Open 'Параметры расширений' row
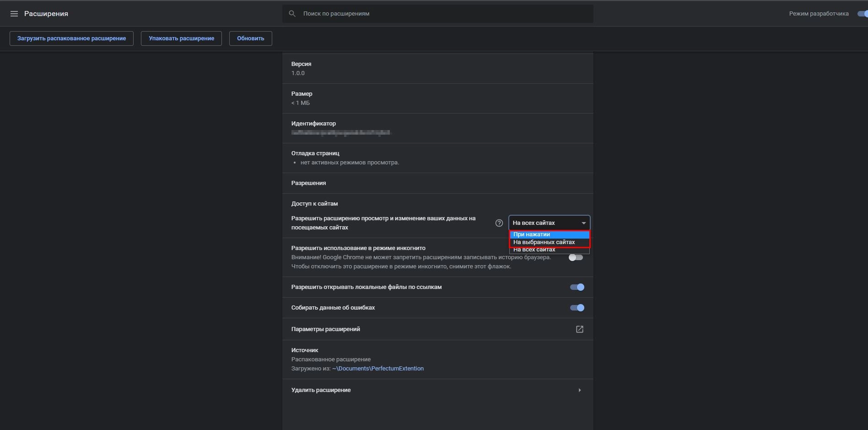The image size is (868, 430). (437, 329)
